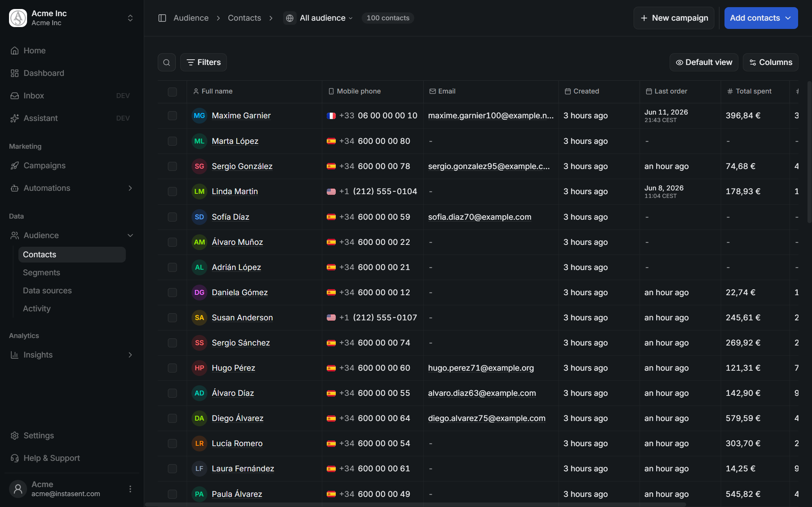The width and height of the screenshot is (812, 507).
Task: Expand the Automations submenu chevron
Action: pyautogui.click(x=130, y=188)
